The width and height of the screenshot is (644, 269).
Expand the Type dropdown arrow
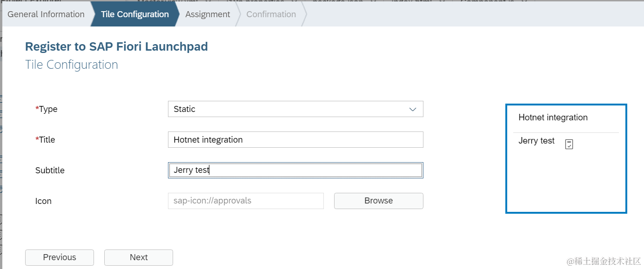[x=412, y=109]
